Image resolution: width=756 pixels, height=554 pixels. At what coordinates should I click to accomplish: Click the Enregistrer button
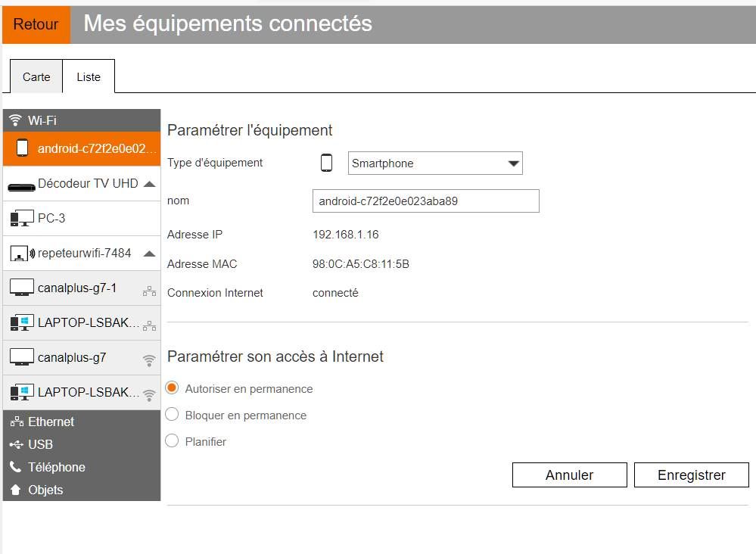pyautogui.click(x=690, y=475)
